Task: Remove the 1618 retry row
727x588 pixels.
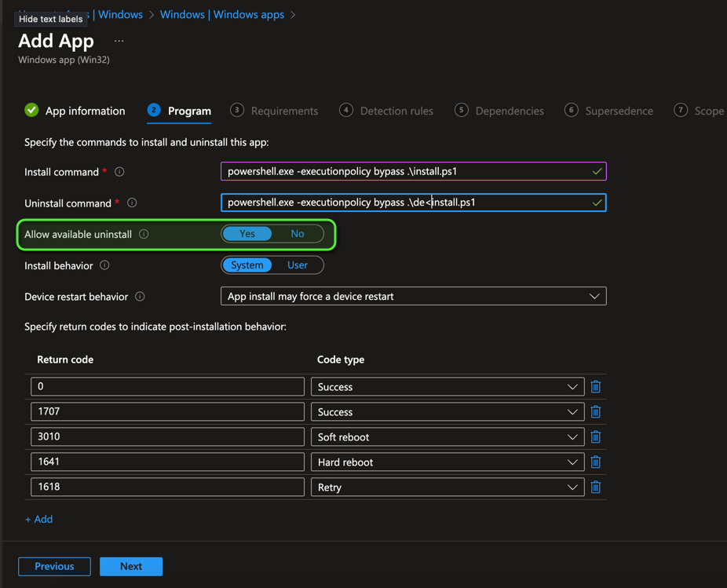Action: (595, 488)
